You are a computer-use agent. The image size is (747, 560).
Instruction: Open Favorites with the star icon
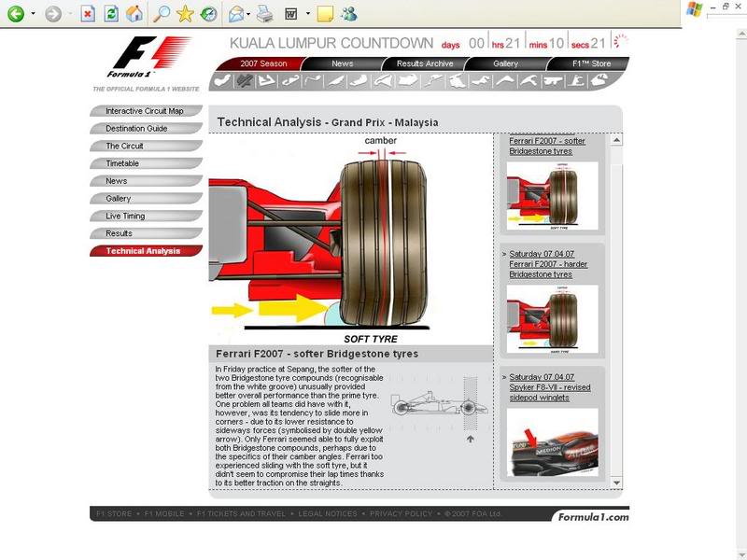(186, 14)
